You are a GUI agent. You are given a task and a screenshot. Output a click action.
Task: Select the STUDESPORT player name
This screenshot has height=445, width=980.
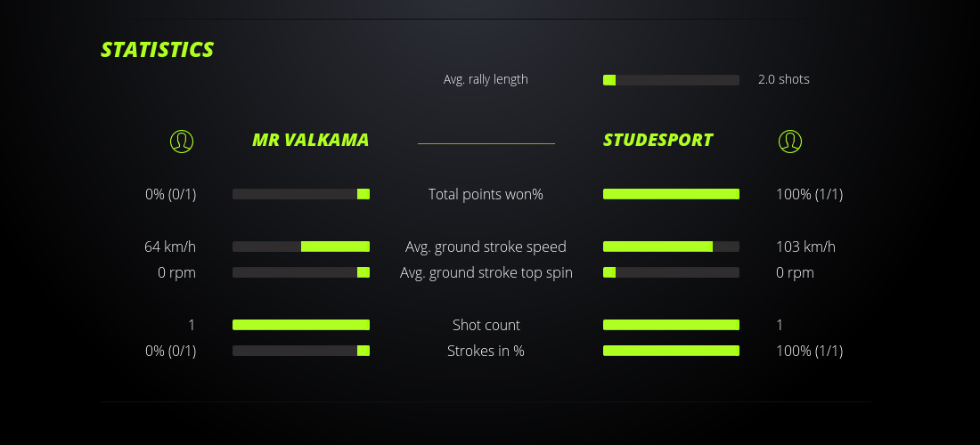click(x=657, y=140)
